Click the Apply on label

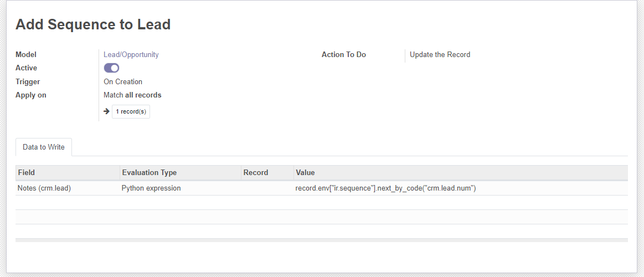tap(31, 95)
